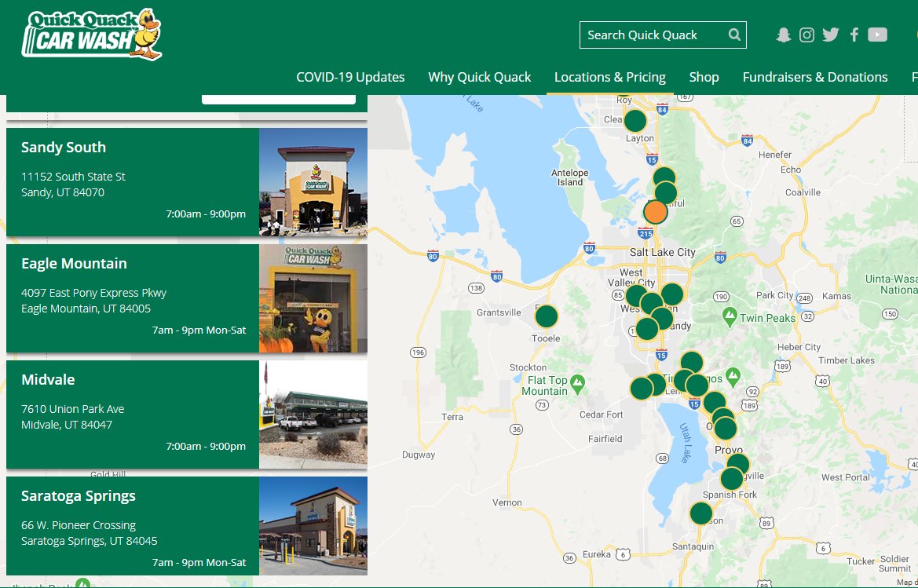Click the Provo map label

pos(728,450)
